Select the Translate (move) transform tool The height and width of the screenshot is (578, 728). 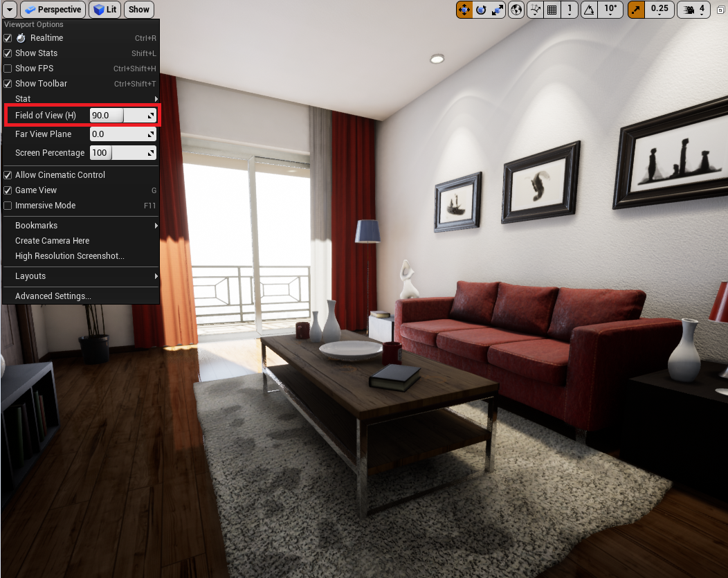point(464,10)
